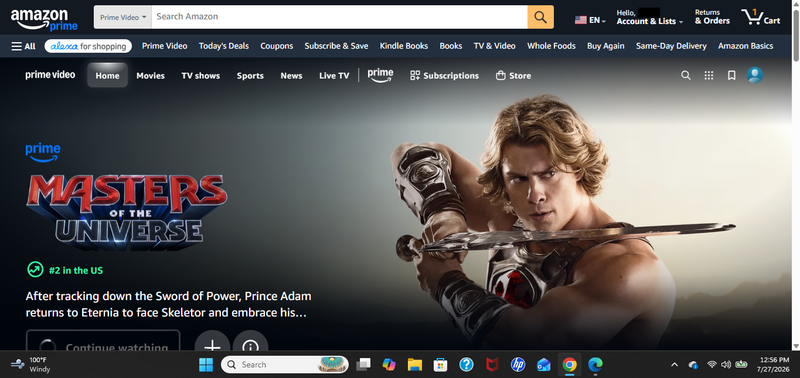Open the Live TV tab
This screenshot has height=378, width=800.
coord(334,75)
